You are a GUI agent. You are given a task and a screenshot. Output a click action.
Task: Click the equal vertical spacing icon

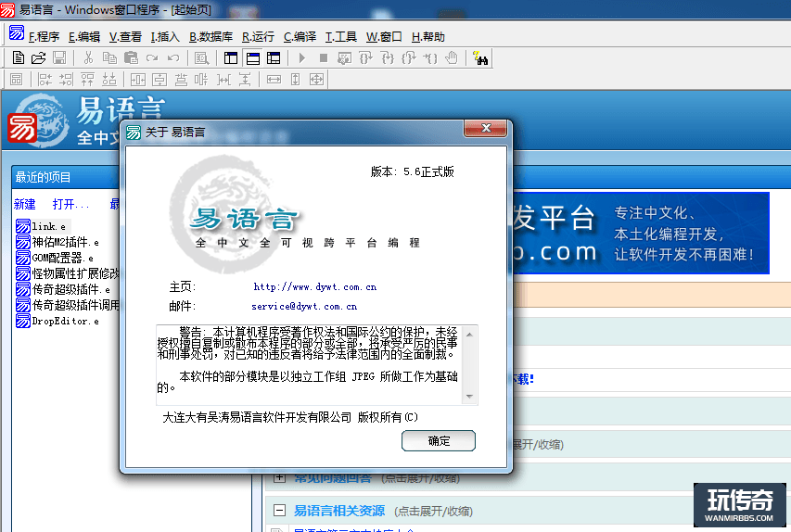[x=245, y=79]
